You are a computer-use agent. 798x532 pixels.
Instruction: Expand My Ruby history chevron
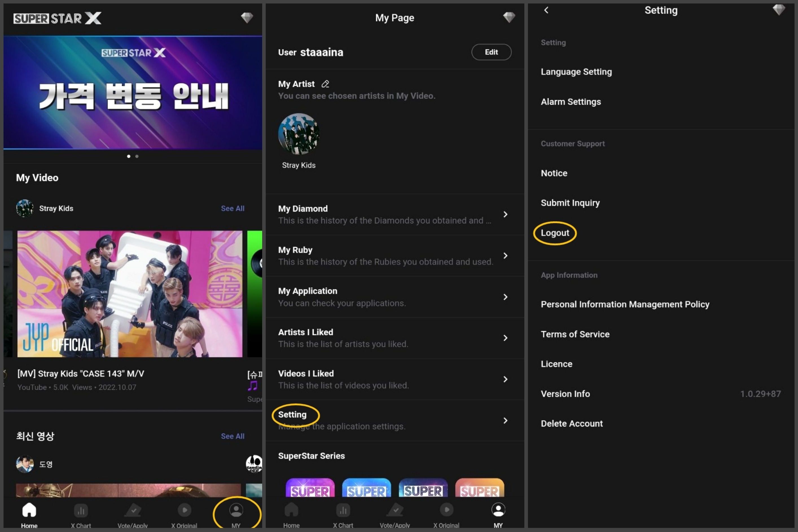click(505, 255)
